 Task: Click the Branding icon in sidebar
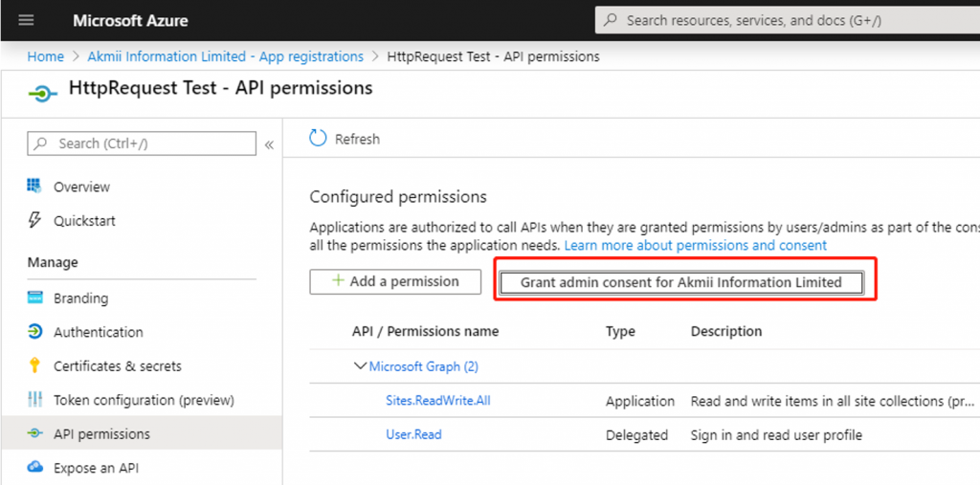[35, 298]
